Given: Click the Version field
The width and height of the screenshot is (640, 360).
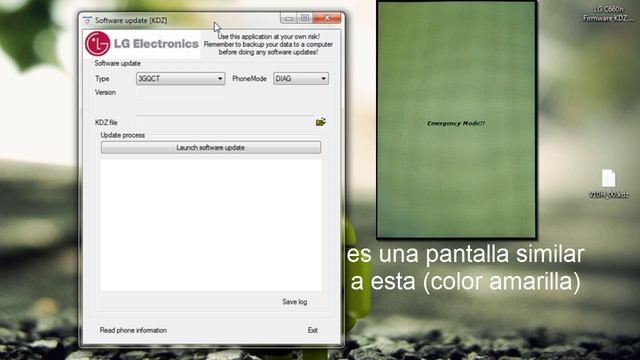Looking at the screenshot, I should point(180,93).
